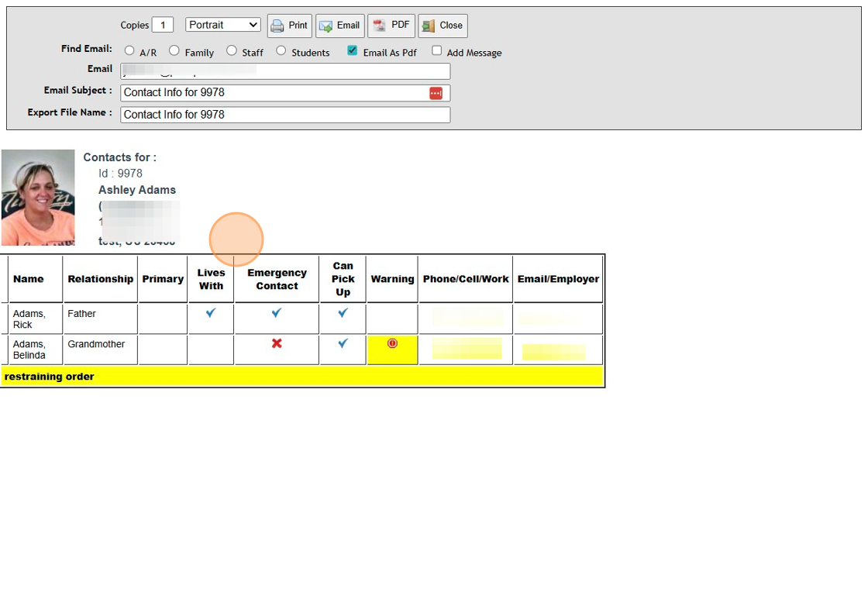The width and height of the screenshot is (868, 589).
Task: Enable the Add Message checkbox
Action: tap(437, 50)
